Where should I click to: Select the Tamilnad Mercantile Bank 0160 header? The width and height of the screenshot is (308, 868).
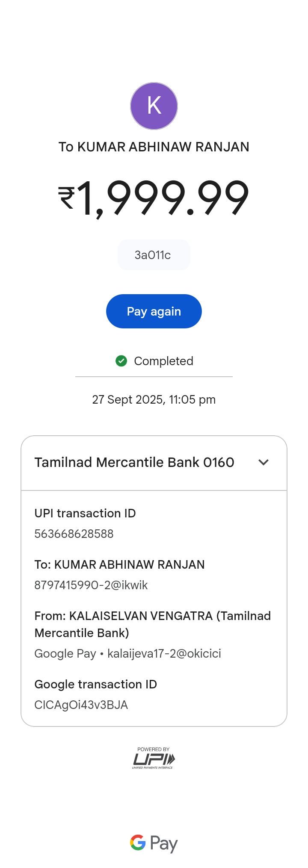(x=134, y=462)
